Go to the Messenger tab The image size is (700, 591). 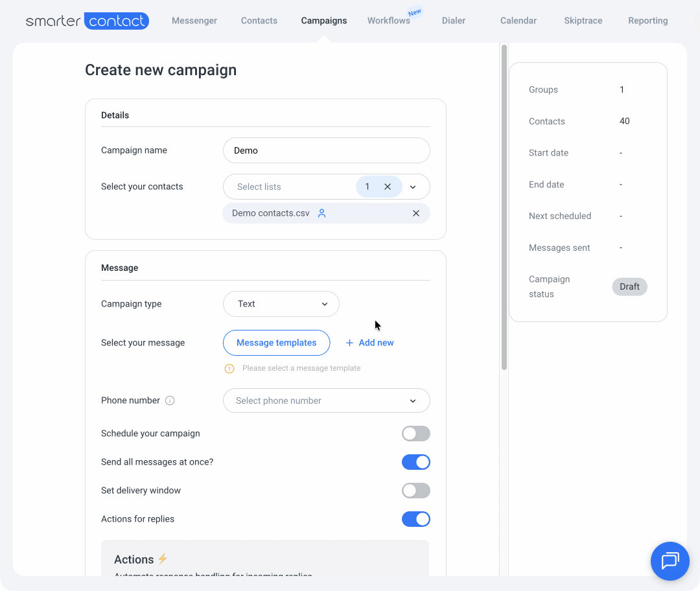(194, 21)
